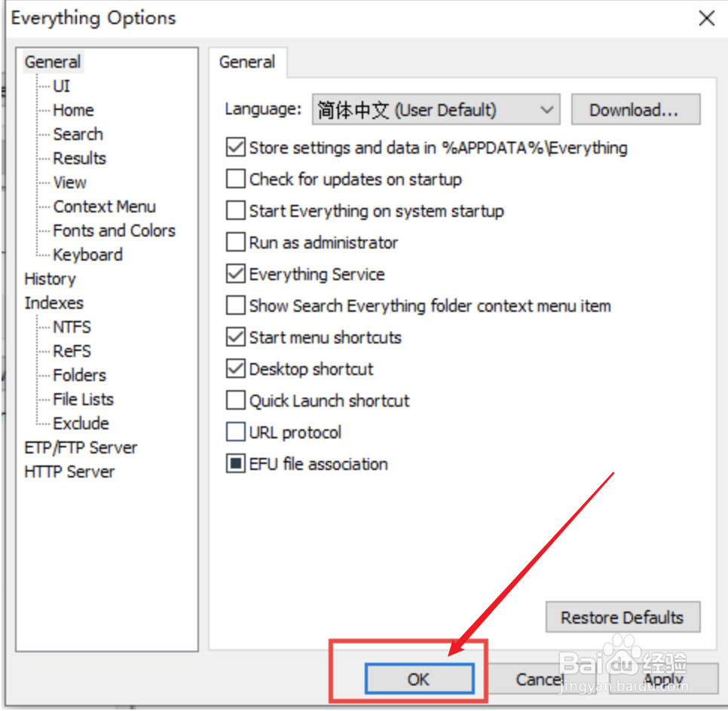Toggle Start menu shortcuts checkbox
728x711 pixels.
(235, 337)
